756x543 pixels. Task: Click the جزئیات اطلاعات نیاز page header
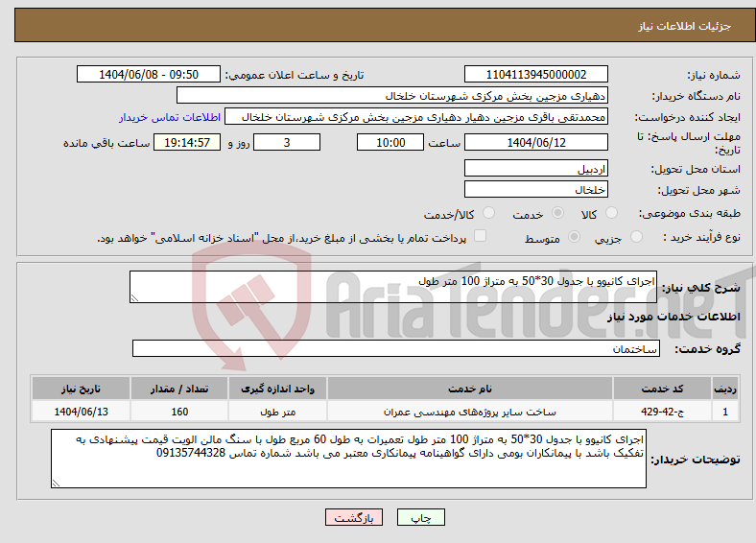pos(685,26)
